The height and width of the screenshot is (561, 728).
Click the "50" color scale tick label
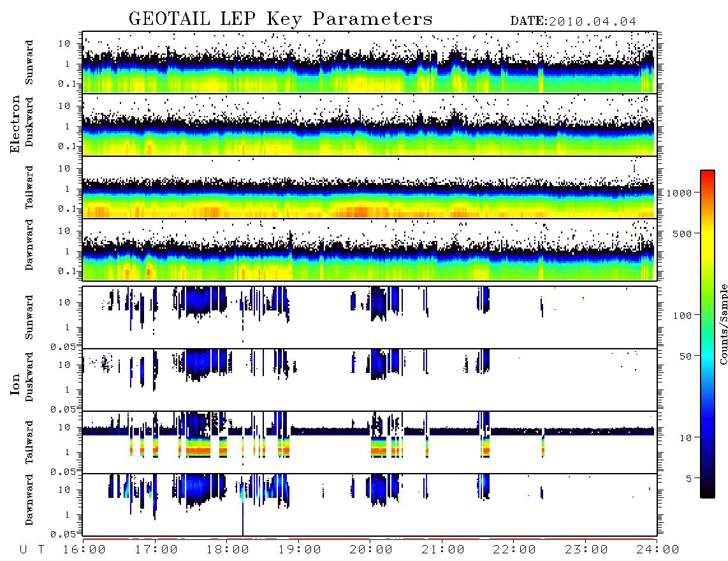[685, 356]
